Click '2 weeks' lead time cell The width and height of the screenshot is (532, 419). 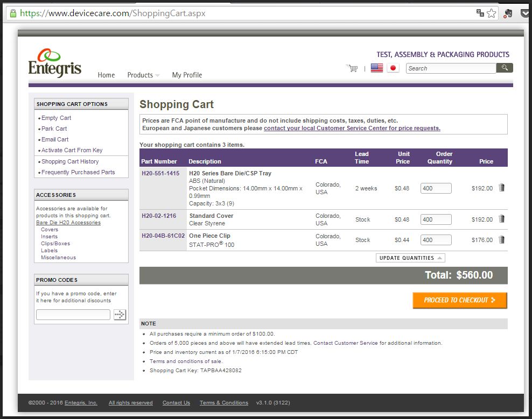[x=366, y=188]
